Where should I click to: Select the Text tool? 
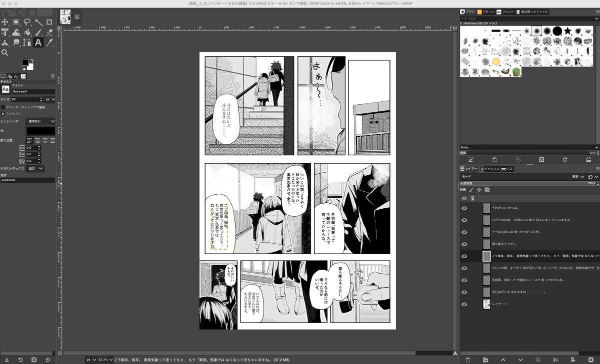(38, 43)
